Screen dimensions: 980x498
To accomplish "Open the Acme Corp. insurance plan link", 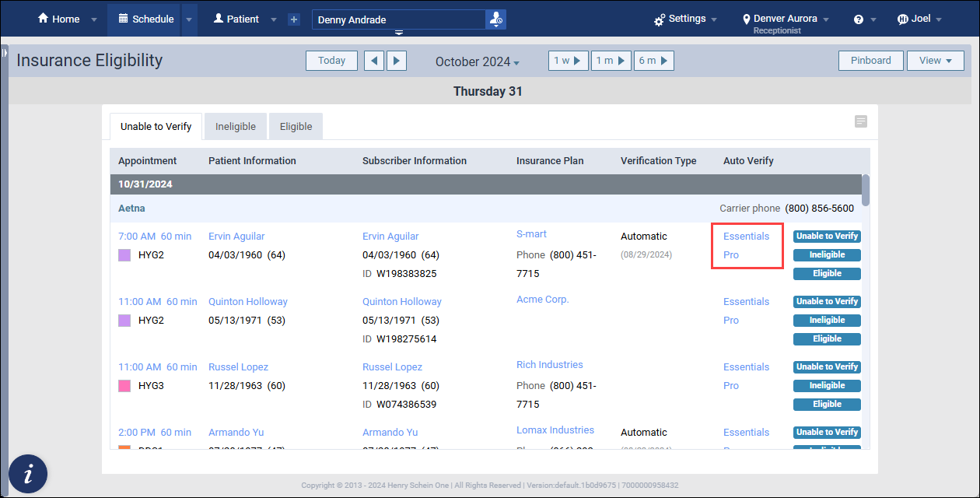I will coord(542,300).
